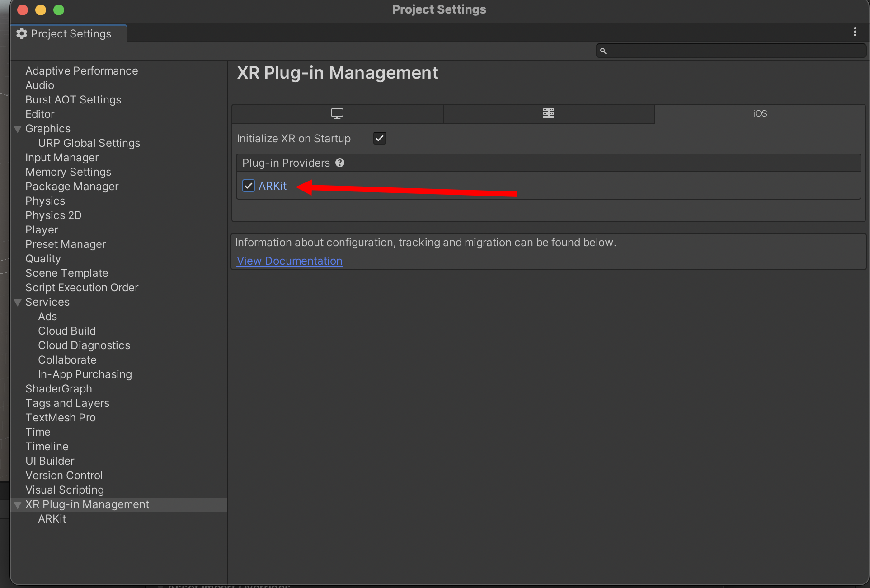
Task: Open Player settings in sidebar
Action: (42, 230)
